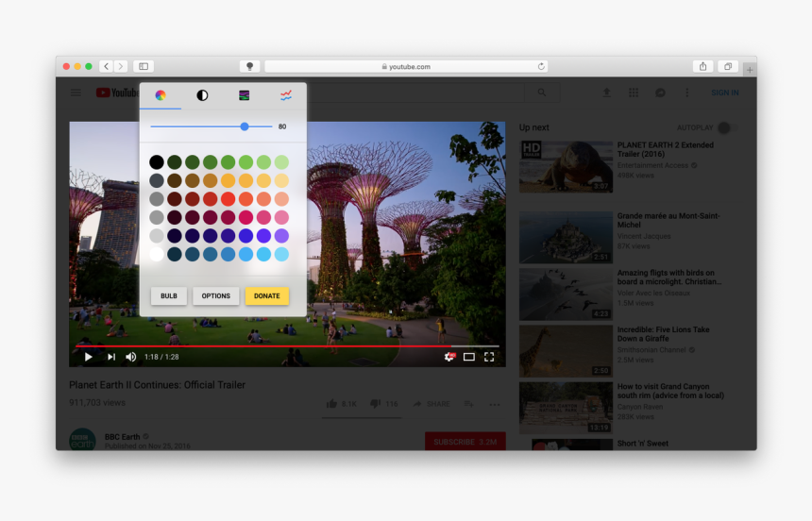Viewport: 812px width, 521px height.
Task: Skip to next video in player
Action: (x=110, y=357)
